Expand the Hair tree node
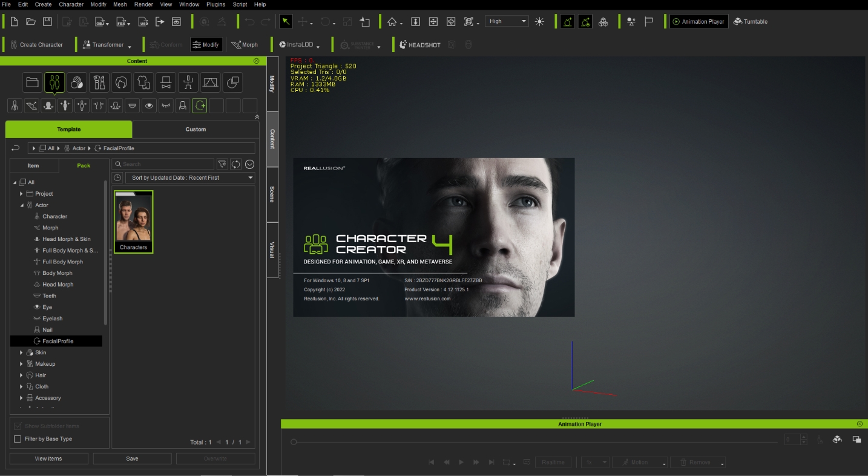868x476 pixels. pyautogui.click(x=21, y=375)
